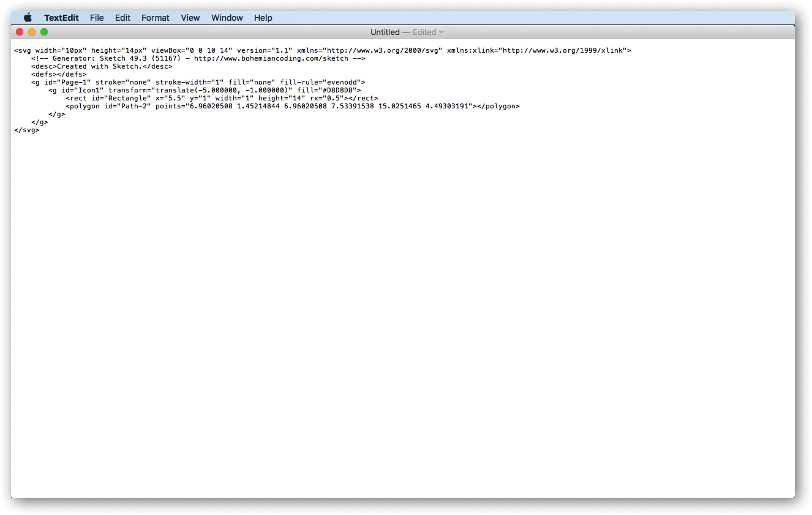Click the polygon id="Path-2" line
This screenshot has width=812, height=515.
pos(293,106)
